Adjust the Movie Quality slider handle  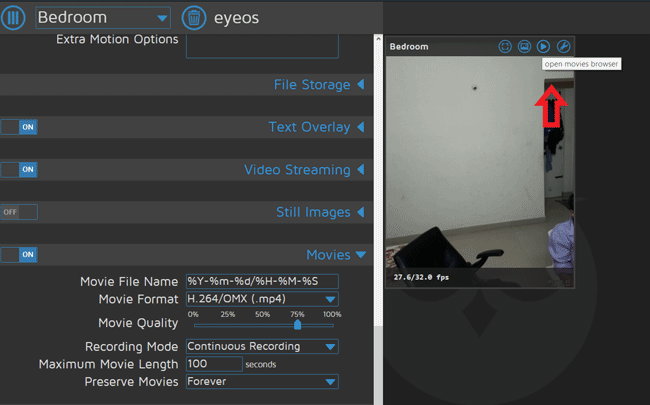(x=297, y=325)
